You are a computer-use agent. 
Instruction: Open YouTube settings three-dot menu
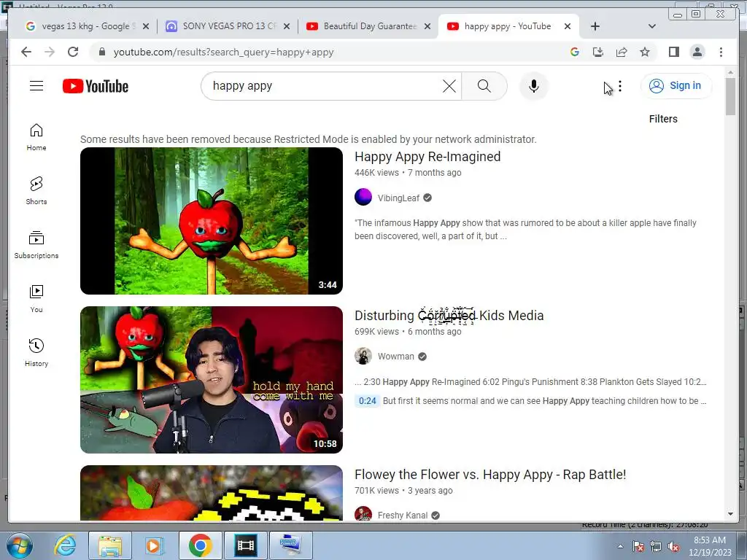620,86
